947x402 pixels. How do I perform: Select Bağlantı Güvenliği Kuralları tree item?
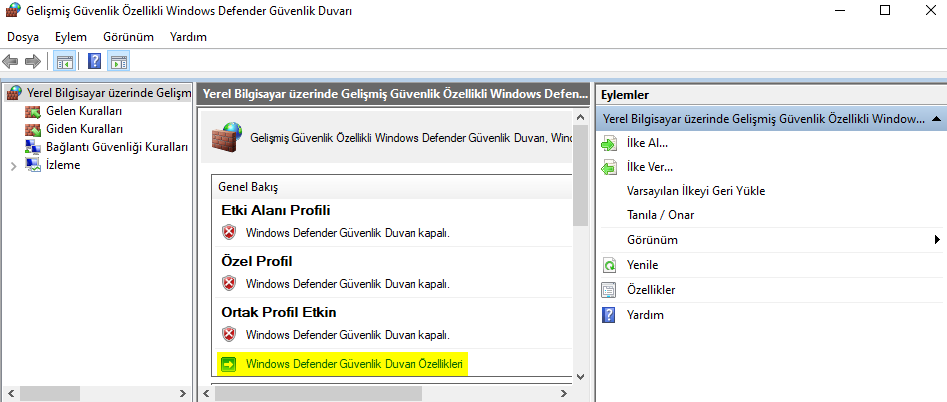(117, 147)
